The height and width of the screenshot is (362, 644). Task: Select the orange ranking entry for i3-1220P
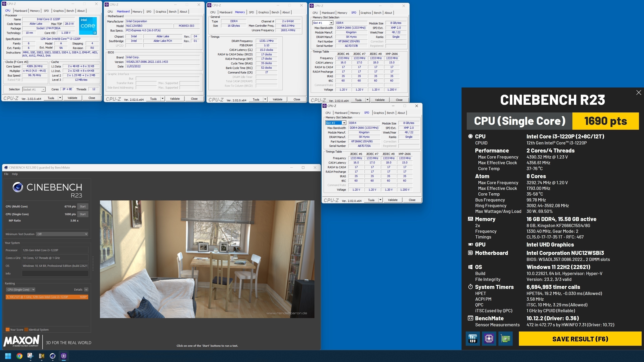coord(47,297)
